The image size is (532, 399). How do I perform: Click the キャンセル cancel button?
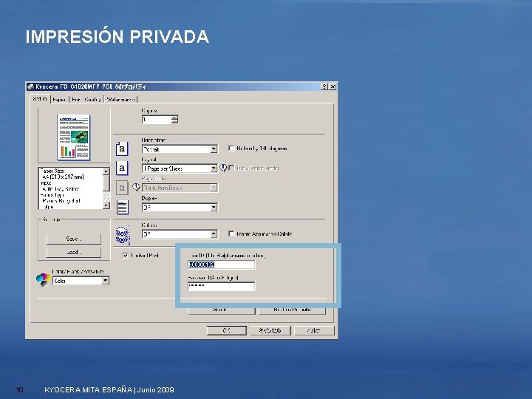[270, 330]
